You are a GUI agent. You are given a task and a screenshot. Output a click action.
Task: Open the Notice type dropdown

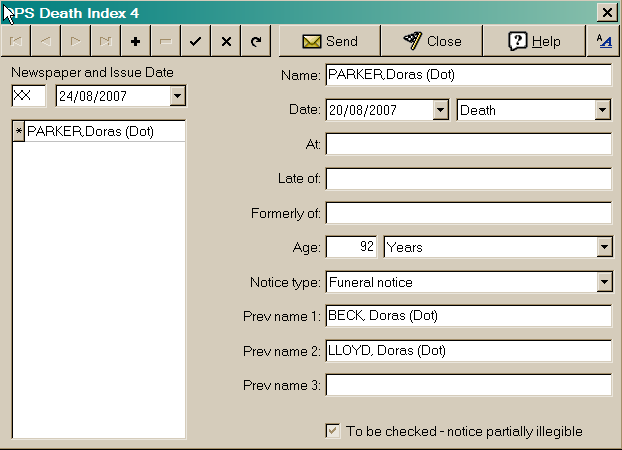[x=603, y=282]
